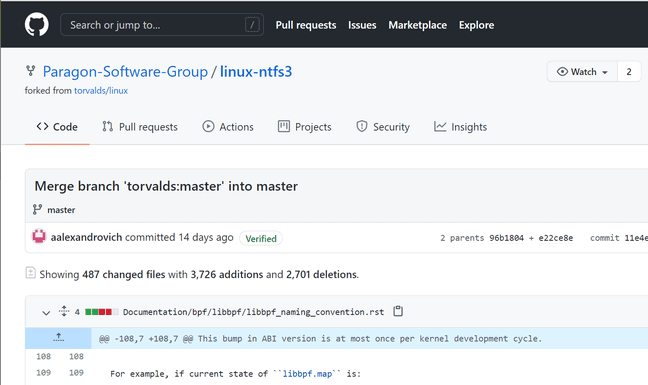Collapse the libbpf_naming_convention.rst diff
The width and height of the screenshot is (648, 385).
[x=46, y=313]
